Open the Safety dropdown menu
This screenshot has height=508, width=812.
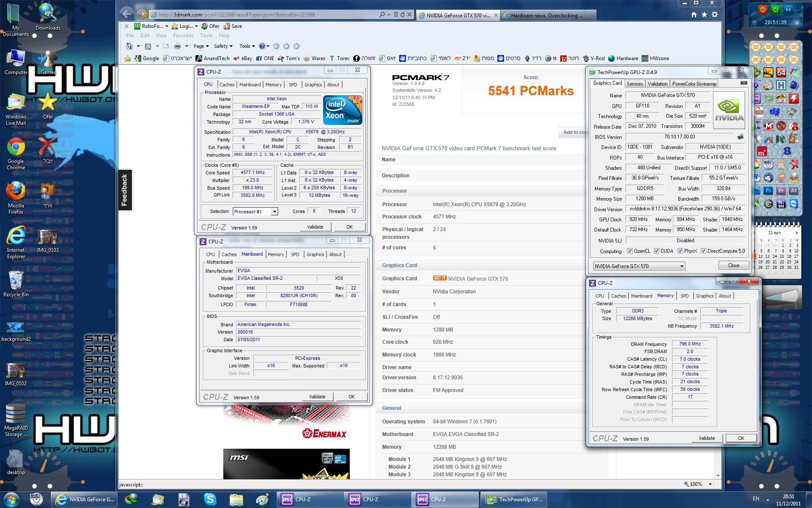point(223,46)
